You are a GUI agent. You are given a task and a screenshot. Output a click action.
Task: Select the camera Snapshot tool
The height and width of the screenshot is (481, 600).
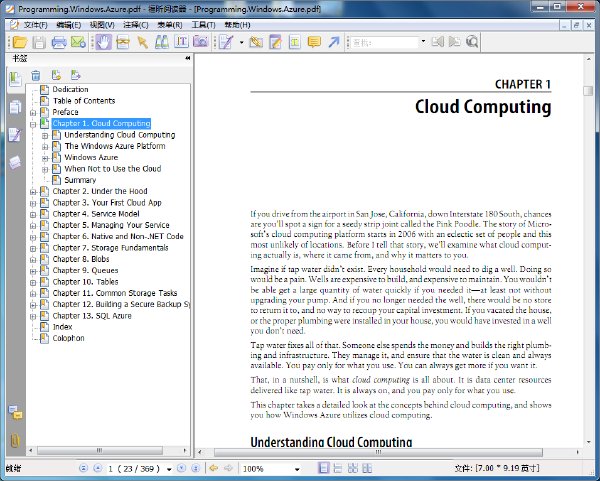[201, 42]
